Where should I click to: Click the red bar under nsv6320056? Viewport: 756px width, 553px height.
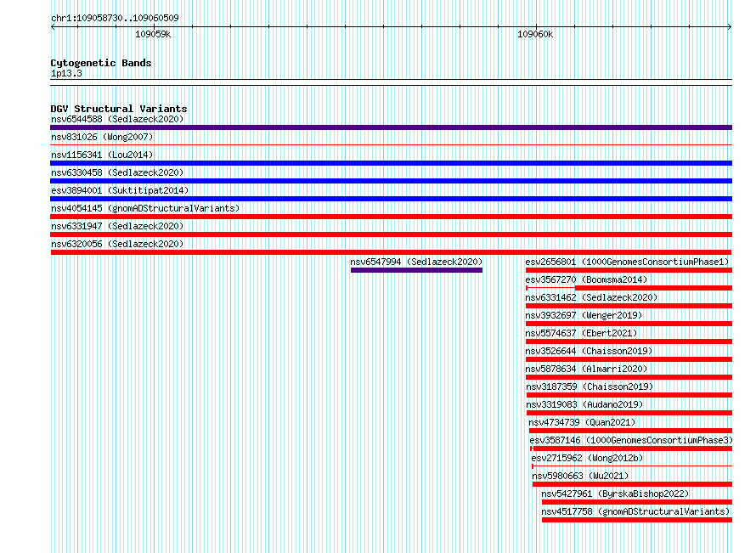tap(391, 252)
